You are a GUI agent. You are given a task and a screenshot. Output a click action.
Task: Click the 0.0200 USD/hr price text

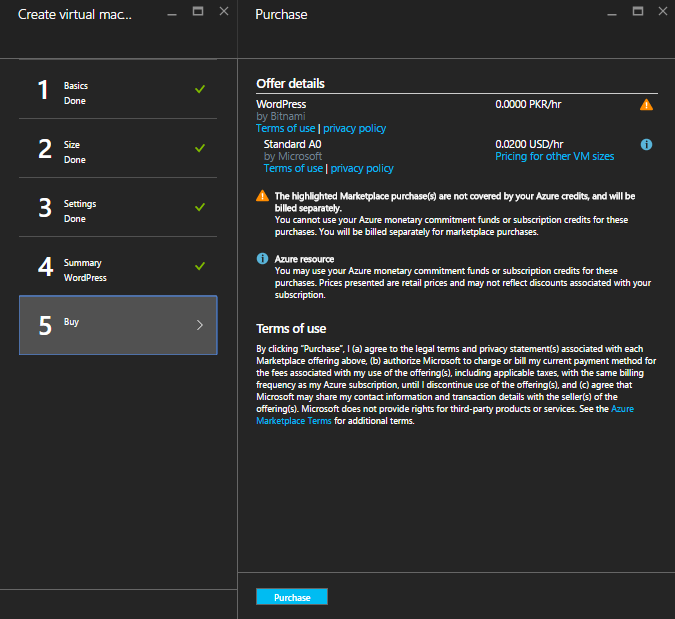pyautogui.click(x=529, y=144)
